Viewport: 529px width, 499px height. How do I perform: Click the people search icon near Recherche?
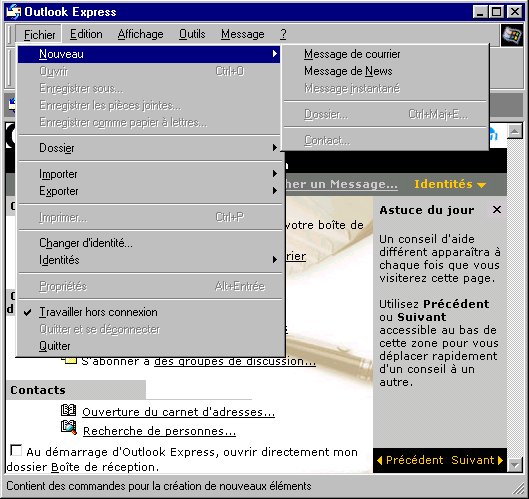point(69,427)
